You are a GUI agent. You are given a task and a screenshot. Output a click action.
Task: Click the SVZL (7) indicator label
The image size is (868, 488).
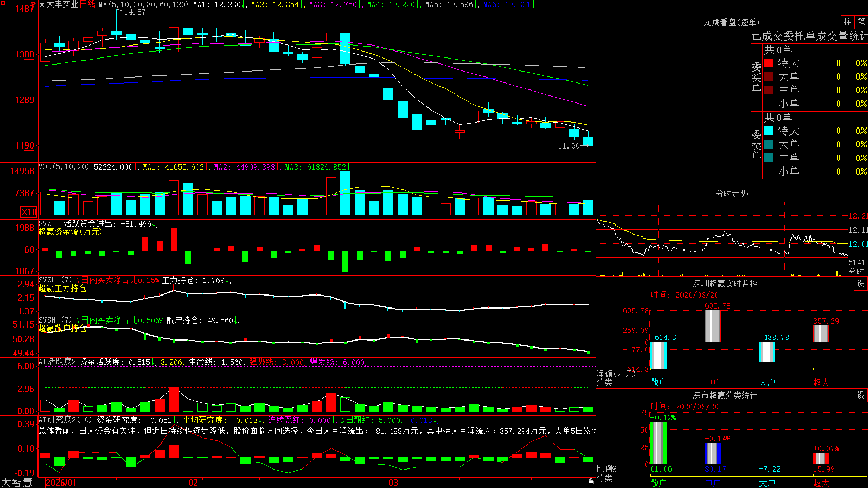pyautogui.click(x=55, y=280)
